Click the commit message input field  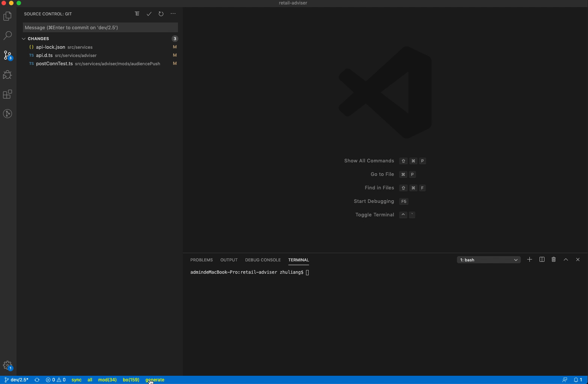click(101, 27)
